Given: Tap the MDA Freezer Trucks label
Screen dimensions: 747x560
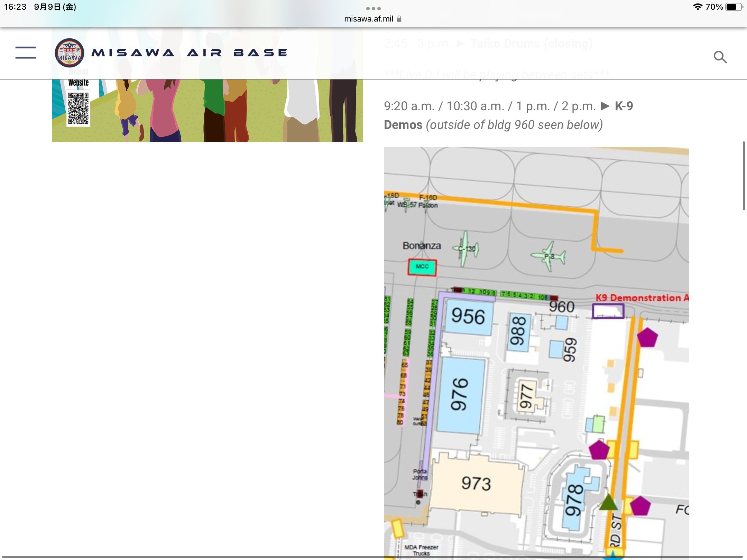Looking at the screenshot, I should [x=421, y=550].
